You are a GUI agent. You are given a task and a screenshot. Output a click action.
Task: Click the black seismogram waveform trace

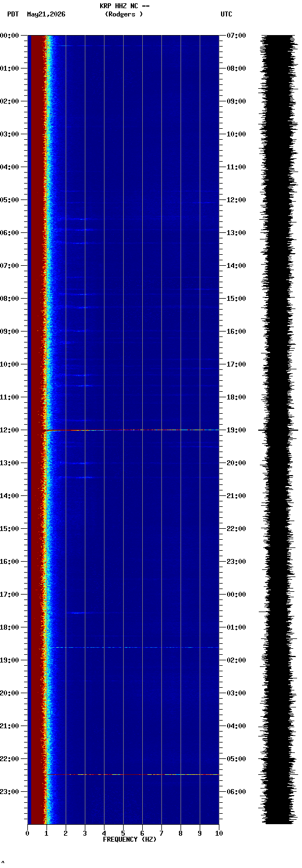click(279, 430)
